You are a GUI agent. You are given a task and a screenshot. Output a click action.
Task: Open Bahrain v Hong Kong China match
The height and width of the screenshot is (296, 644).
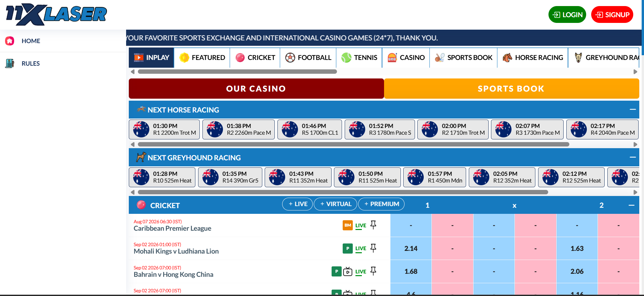coord(174,274)
